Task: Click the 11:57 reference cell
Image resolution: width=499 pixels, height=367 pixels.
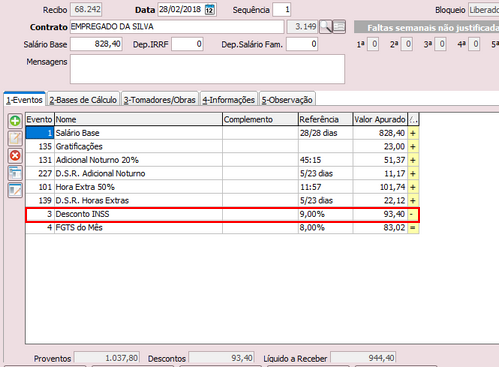Action: pyautogui.click(x=325, y=187)
